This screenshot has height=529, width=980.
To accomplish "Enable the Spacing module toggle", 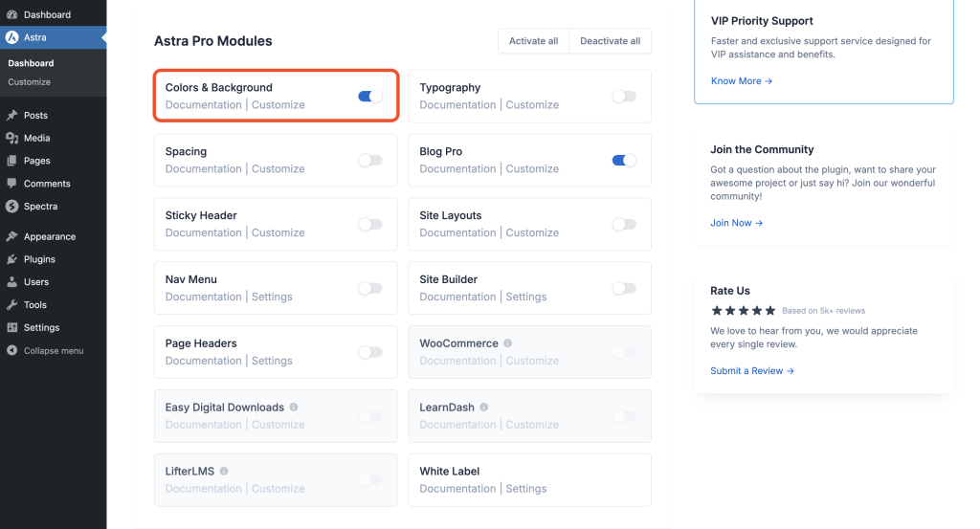I will (370, 161).
